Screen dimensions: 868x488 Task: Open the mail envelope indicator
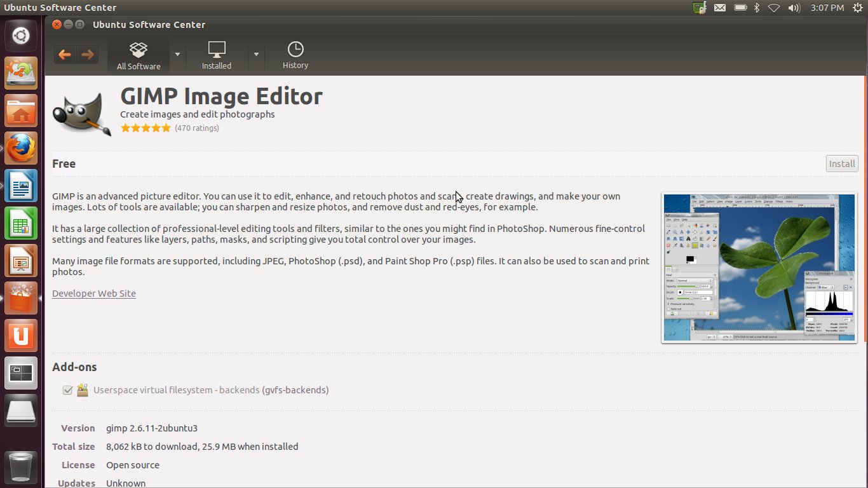719,8
